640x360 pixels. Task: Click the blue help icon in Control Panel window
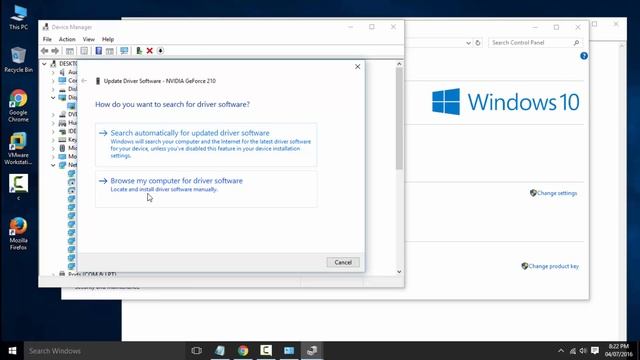[x=584, y=56]
